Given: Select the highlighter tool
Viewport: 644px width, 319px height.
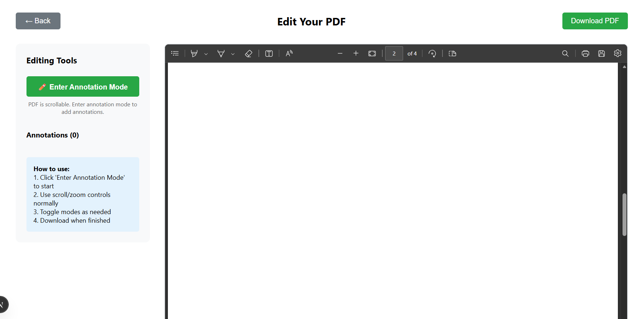Looking at the screenshot, I should 194,53.
